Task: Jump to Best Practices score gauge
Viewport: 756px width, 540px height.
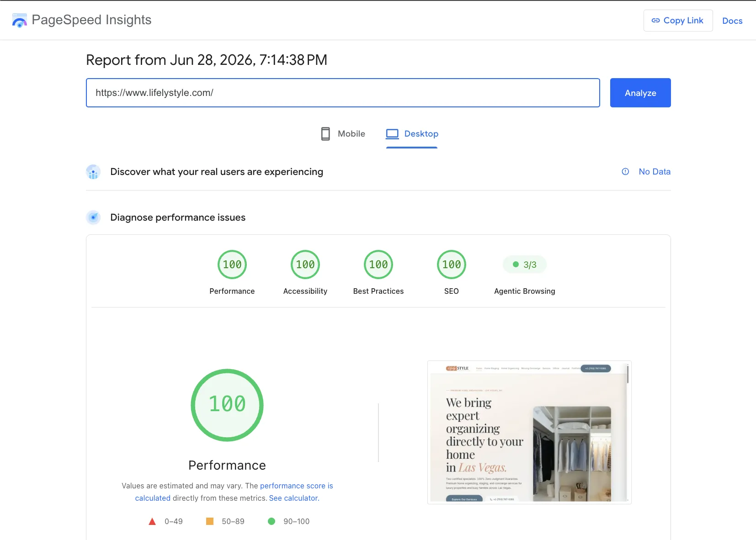Action: [378, 265]
